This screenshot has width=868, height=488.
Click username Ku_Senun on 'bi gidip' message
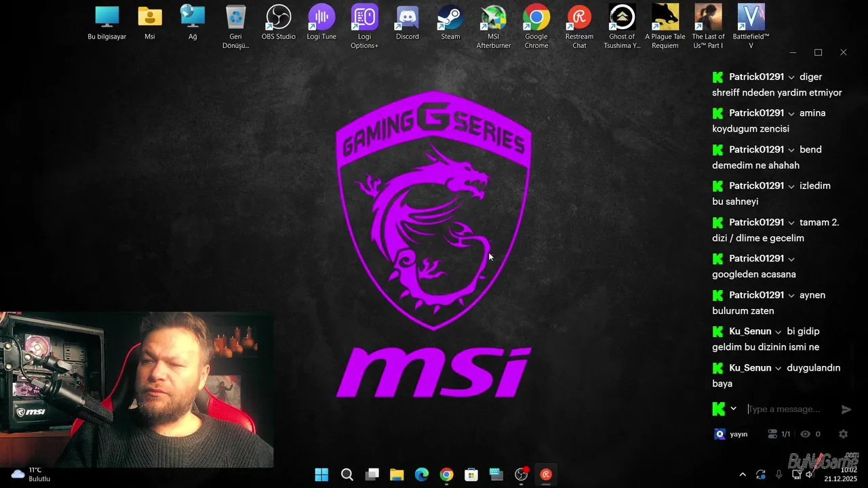coord(750,331)
